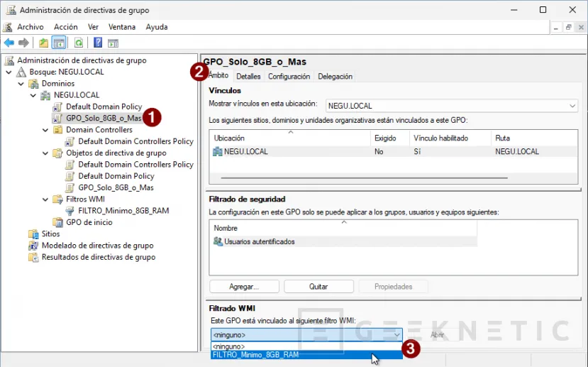The image size is (588, 367).
Task: Click the Bosque NEGU.LOCAL forest icon
Action: [21, 72]
